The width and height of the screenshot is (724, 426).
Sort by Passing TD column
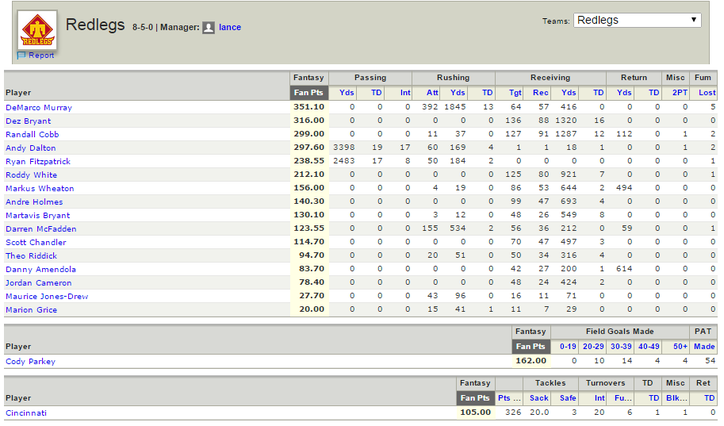pos(377,93)
